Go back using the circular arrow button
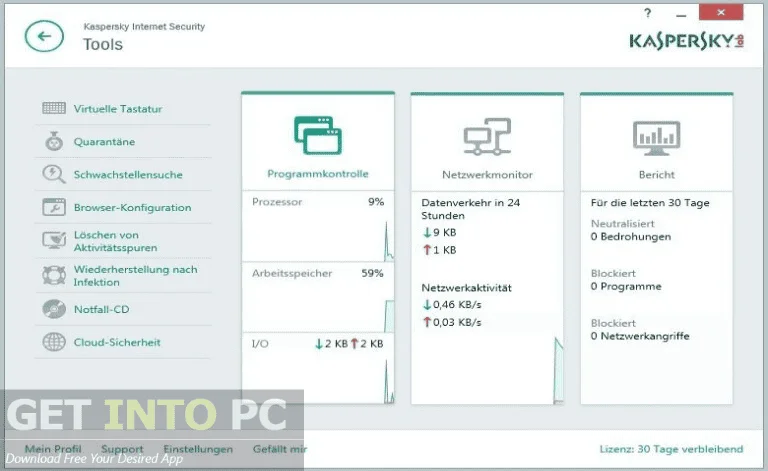The image size is (768, 471). click(x=44, y=36)
